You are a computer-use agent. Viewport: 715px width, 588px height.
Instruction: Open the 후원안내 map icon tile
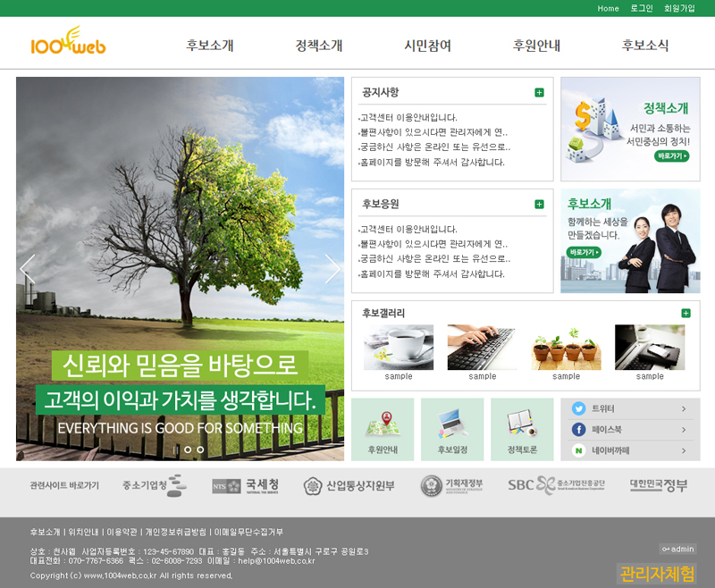pos(383,429)
